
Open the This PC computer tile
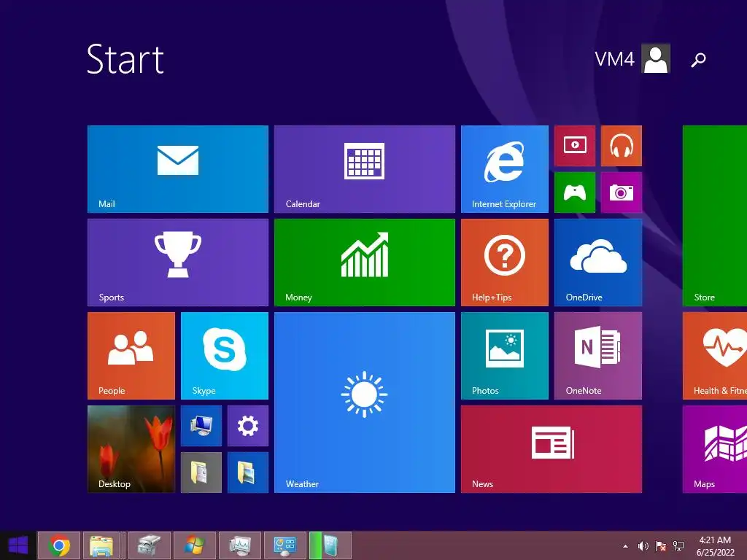click(201, 426)
